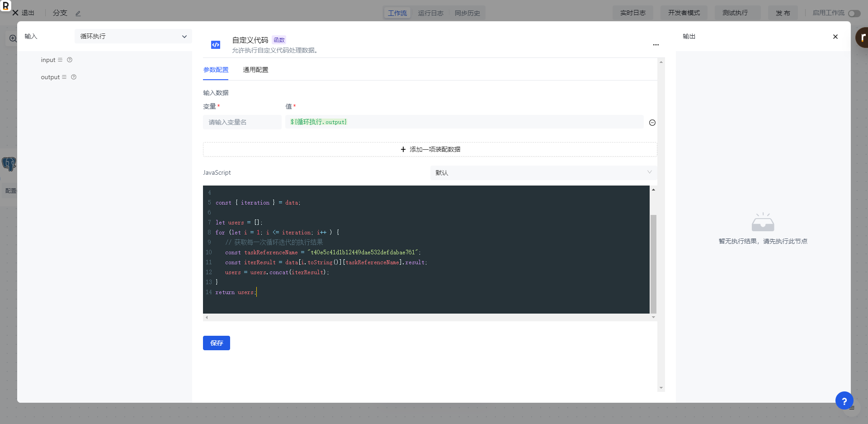Open the 测试执行 button
The width and height of the screenshot is (868, 424).
pyautogui.click(x=735, y=13)
